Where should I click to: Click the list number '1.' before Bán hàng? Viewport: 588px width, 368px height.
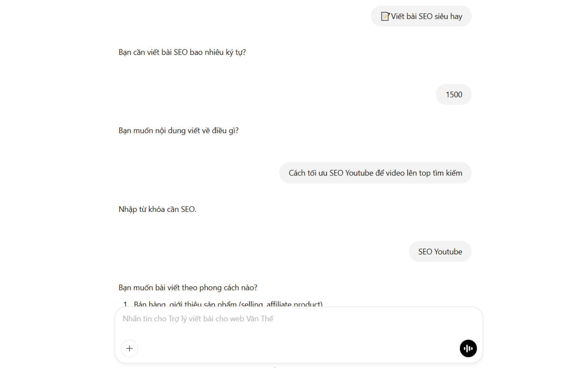126,304
